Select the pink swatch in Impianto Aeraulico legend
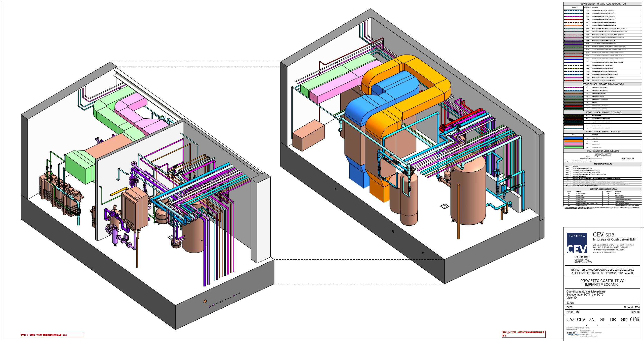Image resolution: width=644 pixels, height=341 pixels. pos(573,144)
